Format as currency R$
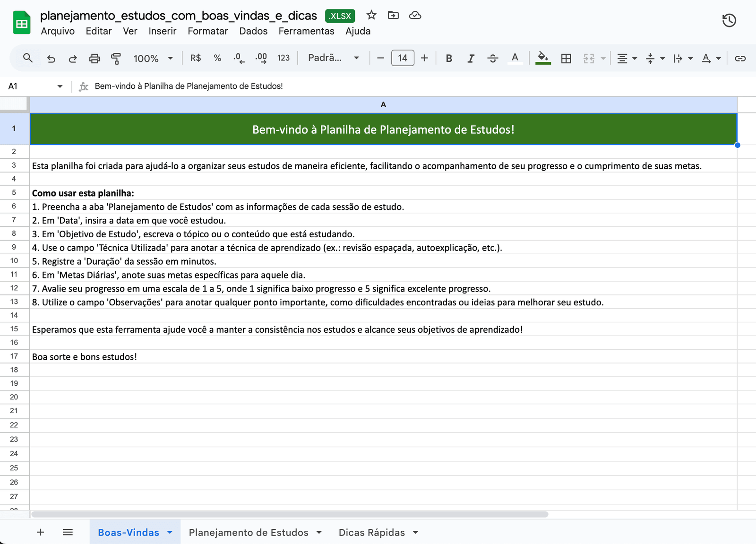The height and width of the screenshot is (544, 756). point(196,58)
